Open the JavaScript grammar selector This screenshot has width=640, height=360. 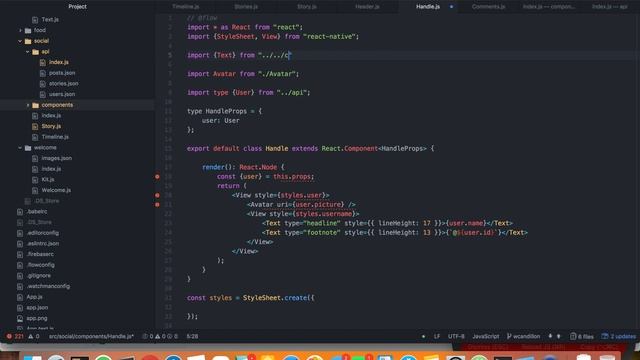[x=486, y=336]
